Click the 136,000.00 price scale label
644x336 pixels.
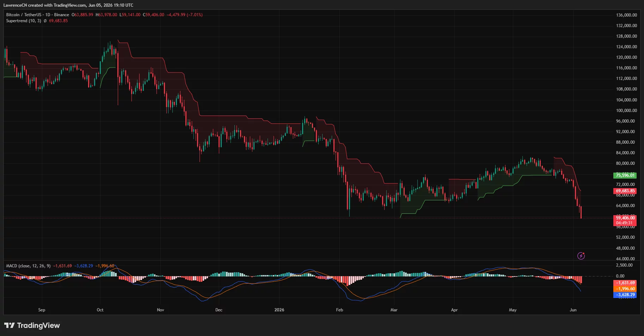[626, 15]
